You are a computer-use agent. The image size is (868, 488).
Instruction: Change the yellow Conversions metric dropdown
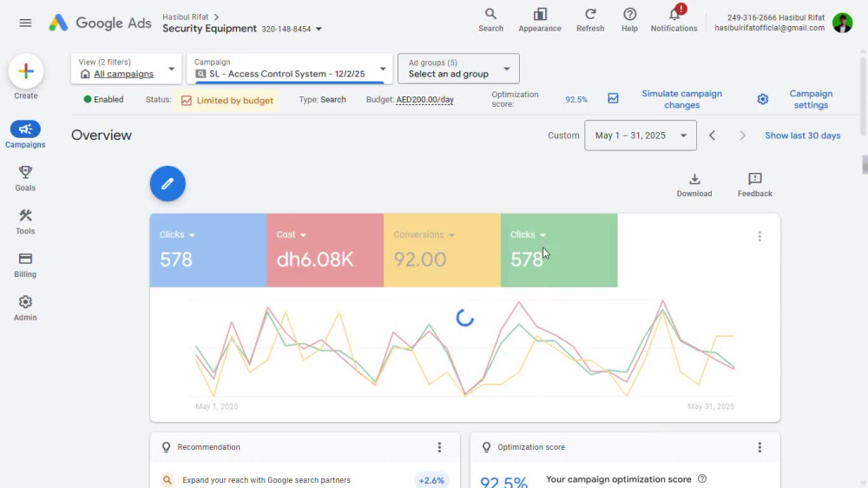tap(424, 234)
